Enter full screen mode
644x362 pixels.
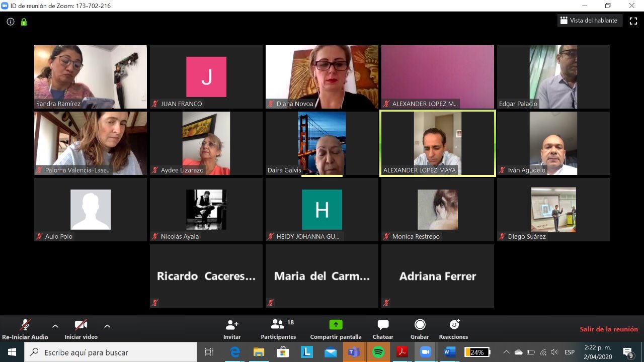pos(633,21)
